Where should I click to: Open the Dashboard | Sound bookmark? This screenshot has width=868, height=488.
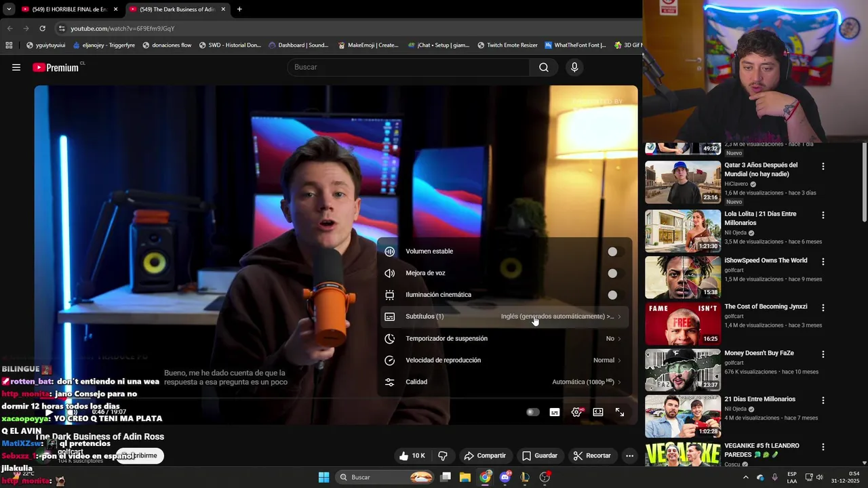coord(298,45)
